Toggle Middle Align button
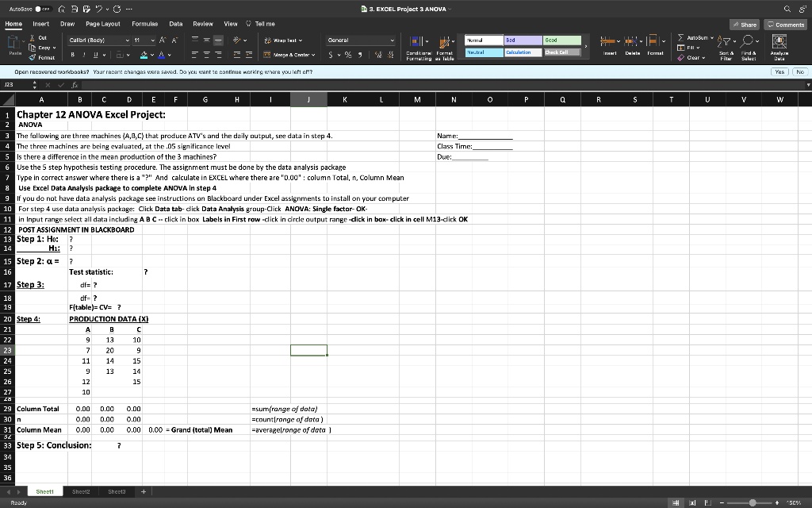812x508 pixels. pyautogui.click(x=207, y=40)
